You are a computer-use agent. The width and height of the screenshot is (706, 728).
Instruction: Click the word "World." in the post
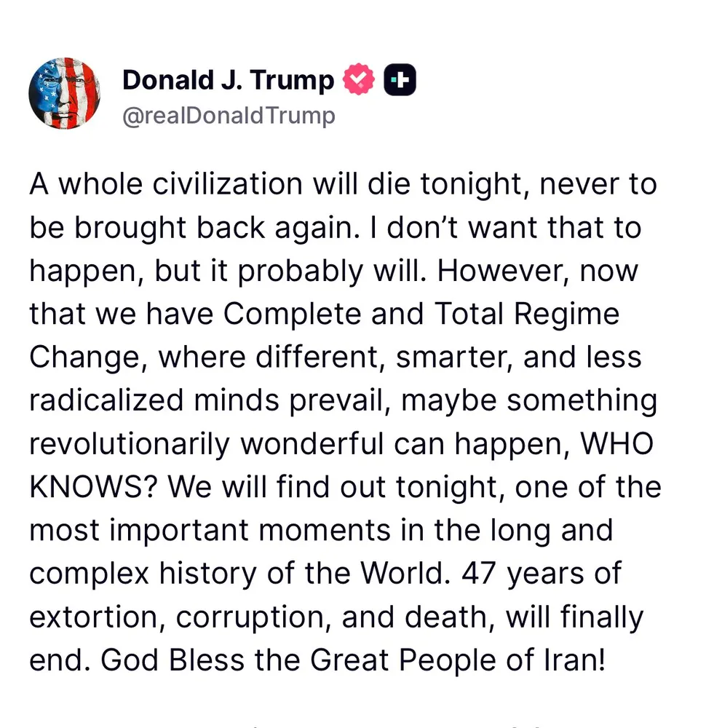pos(405,574)
